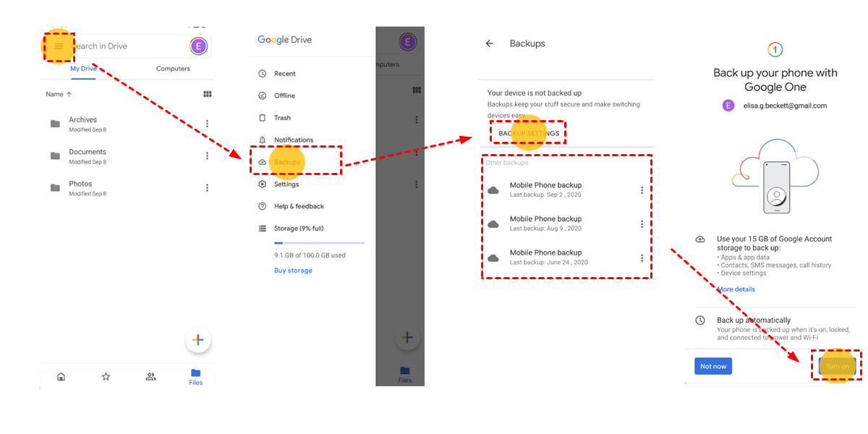Open options for June 24, 2020 backup
The height and width of the screenshot is (434, 868).
point(642,258)
